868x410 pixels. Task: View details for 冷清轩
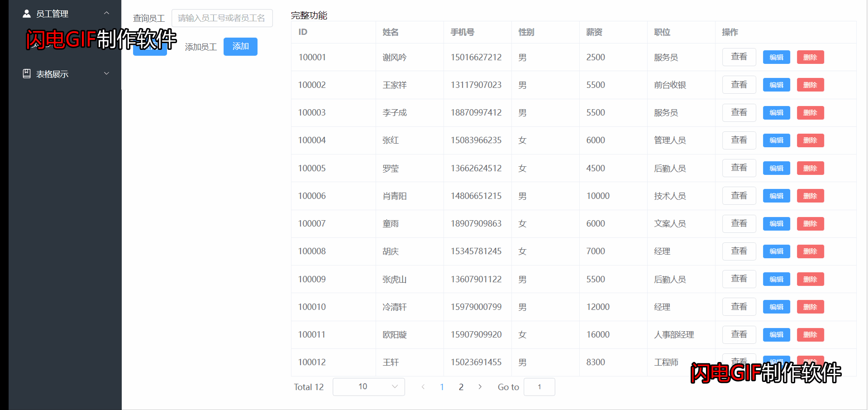pyautogui.click(x=739, y=307)
